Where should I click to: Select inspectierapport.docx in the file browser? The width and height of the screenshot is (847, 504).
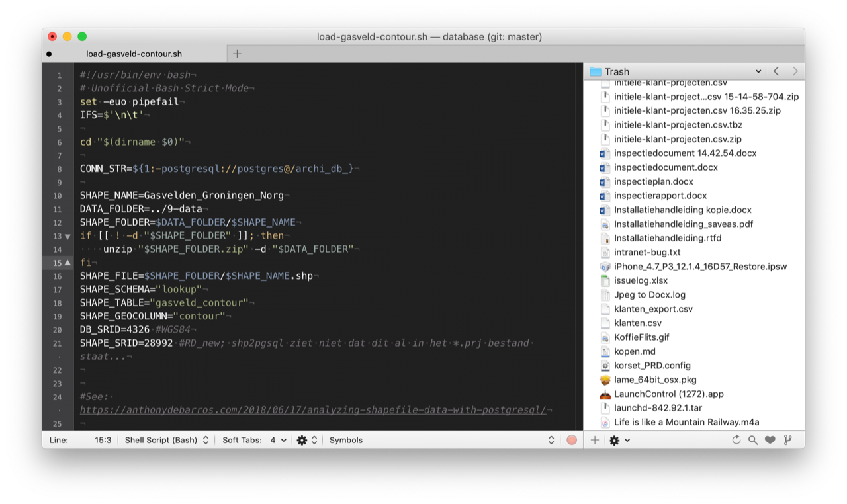pos(660,196)
